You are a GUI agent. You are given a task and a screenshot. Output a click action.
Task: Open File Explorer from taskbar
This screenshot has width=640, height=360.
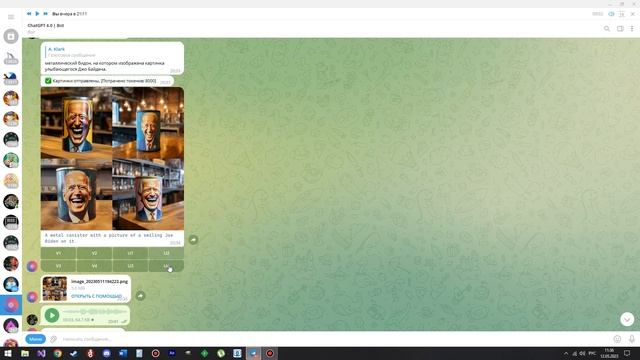coord(25,353)
